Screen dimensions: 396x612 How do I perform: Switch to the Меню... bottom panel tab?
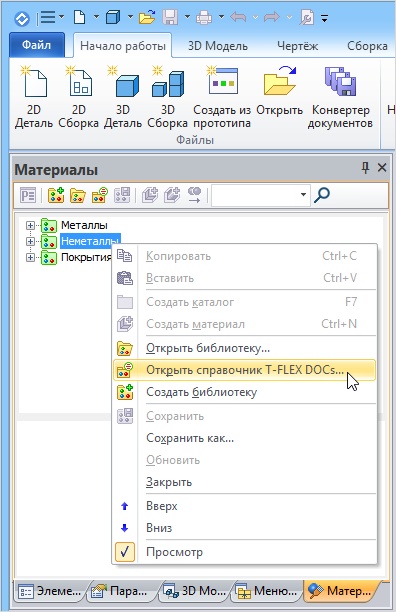tap(267, 591)
